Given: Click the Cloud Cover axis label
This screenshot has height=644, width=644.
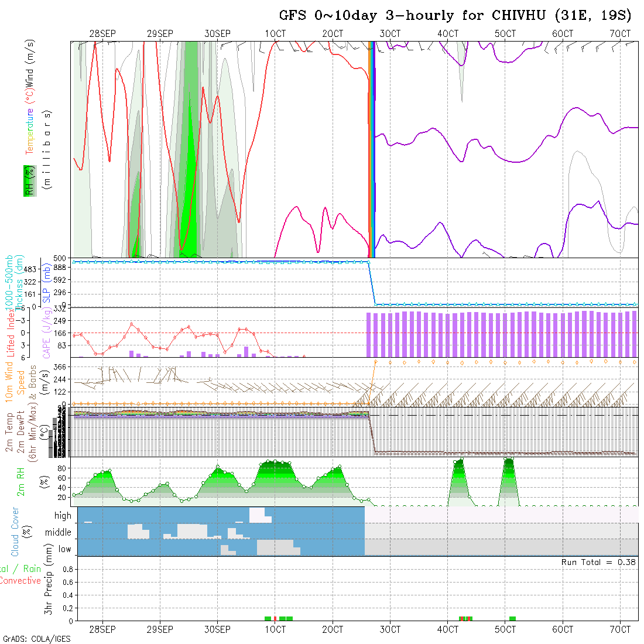Looking at the screenshot, I should (15, 532).
